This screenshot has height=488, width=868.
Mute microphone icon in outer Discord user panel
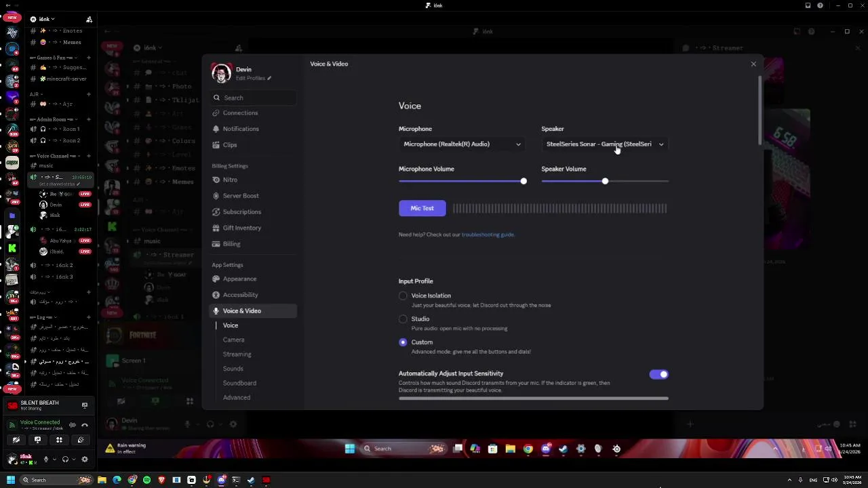pyautogui.click(x=46, y=459)
